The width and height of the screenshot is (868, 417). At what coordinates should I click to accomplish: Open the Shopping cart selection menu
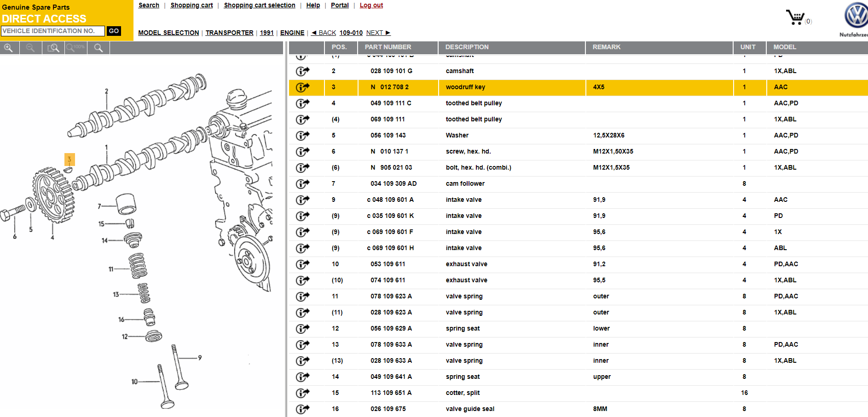pos(259,6)
